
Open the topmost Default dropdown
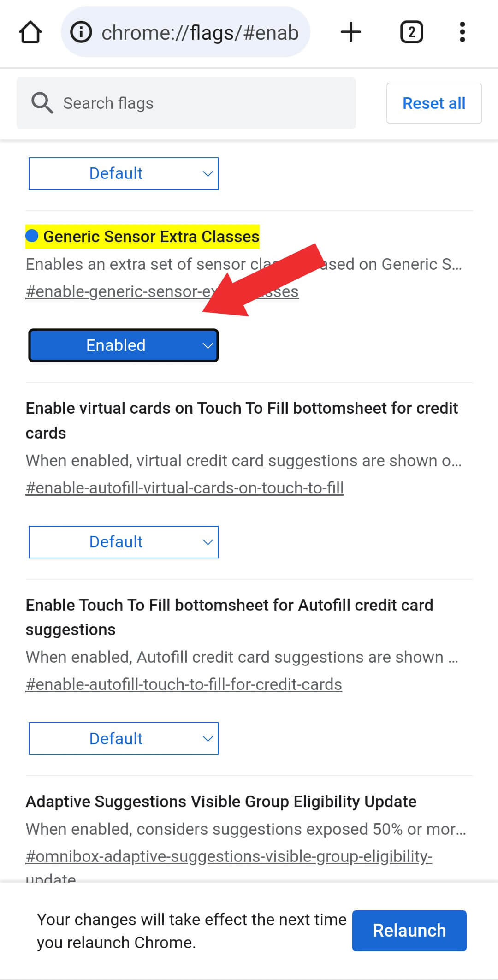click(124, 174)
